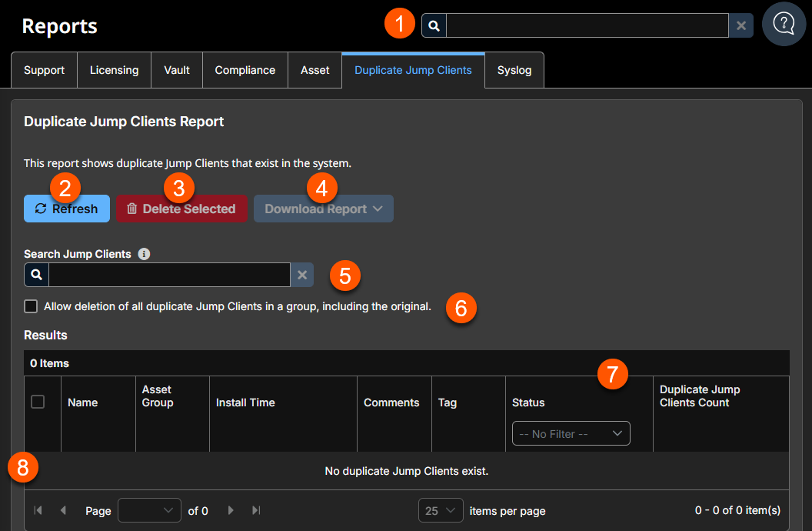Sort by the Name column header

coord(83,402)
